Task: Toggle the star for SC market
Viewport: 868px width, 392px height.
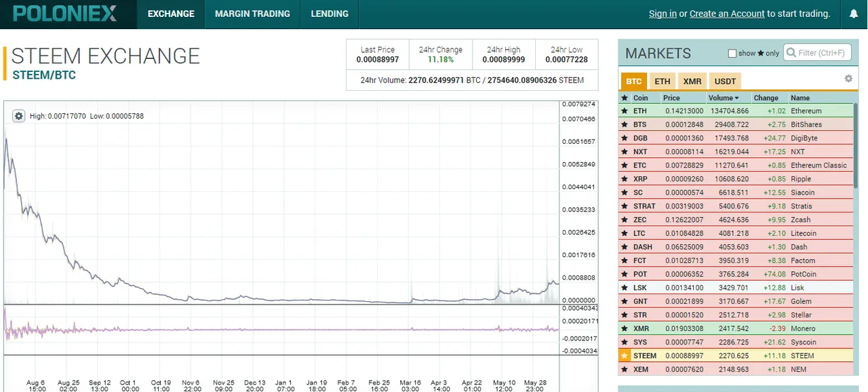Action: click(x=625, y=193)
